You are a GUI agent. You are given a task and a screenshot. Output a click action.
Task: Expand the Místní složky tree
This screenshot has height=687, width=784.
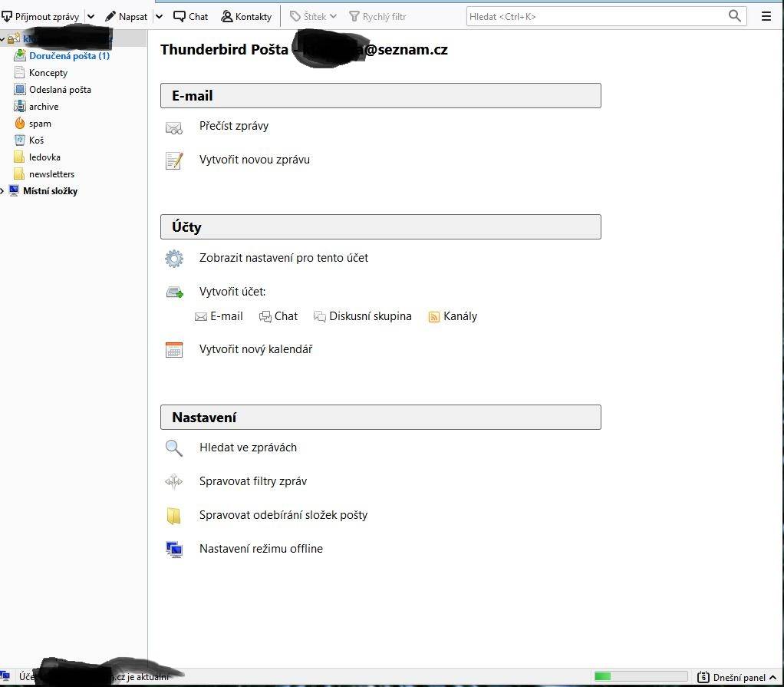point(2,191)
